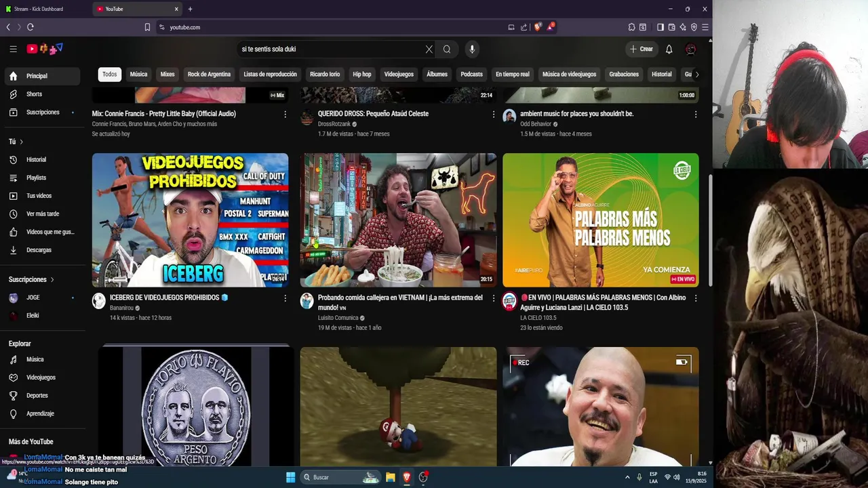Image resolution: width=868 pixels, height=488 pixels.
Task: Bookmark this page icon
Action: 147,27
